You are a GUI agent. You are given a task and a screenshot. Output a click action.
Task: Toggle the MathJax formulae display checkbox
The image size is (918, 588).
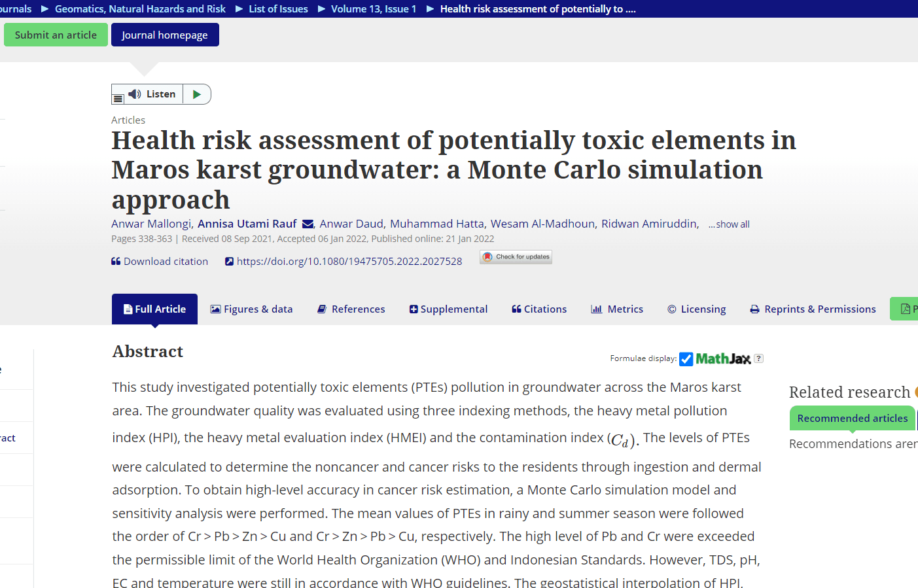pos(686,359)
